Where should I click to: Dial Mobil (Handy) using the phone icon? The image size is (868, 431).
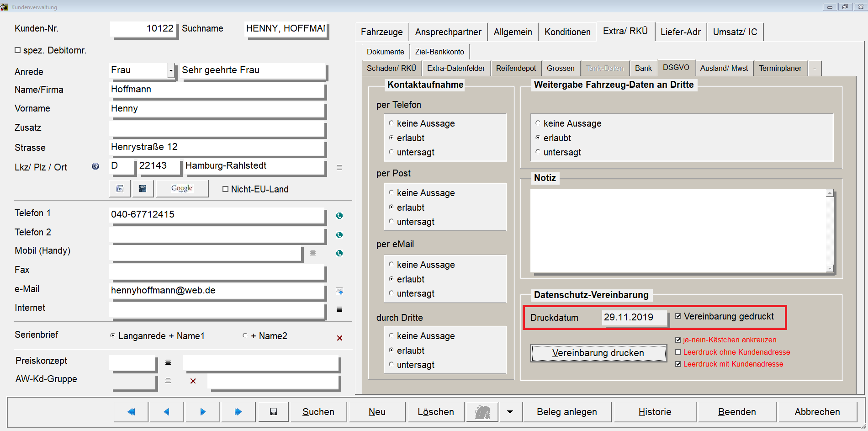pyautogui.click(x=339, y=253)
